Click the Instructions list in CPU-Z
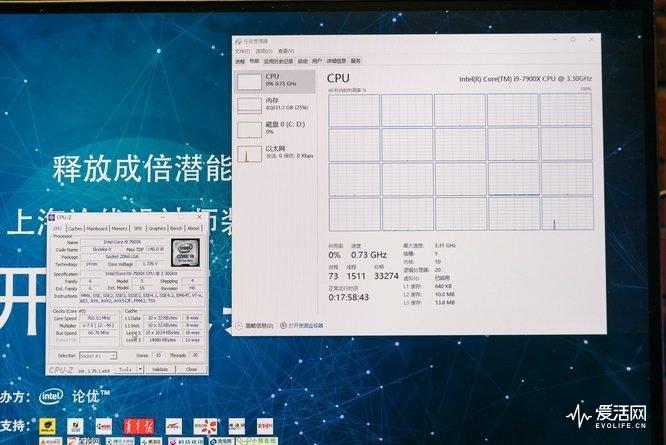Viewport: 666px width, 445px height. pos(141,298)
